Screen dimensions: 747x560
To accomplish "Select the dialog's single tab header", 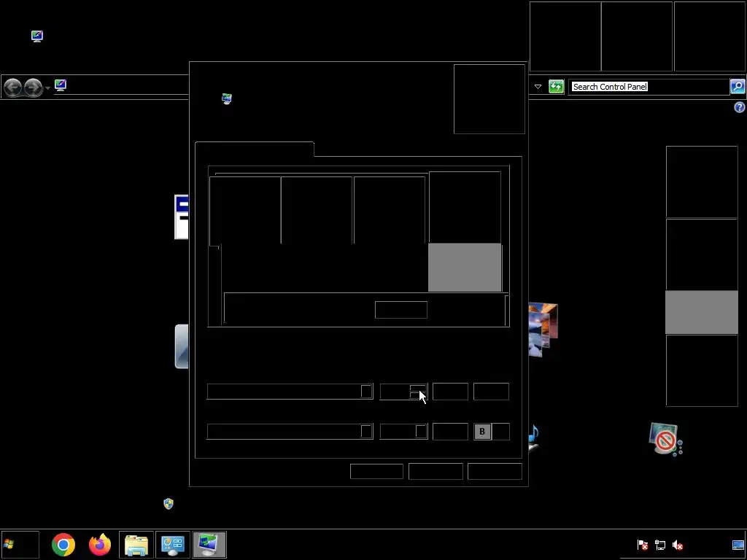I will (255, 149).
